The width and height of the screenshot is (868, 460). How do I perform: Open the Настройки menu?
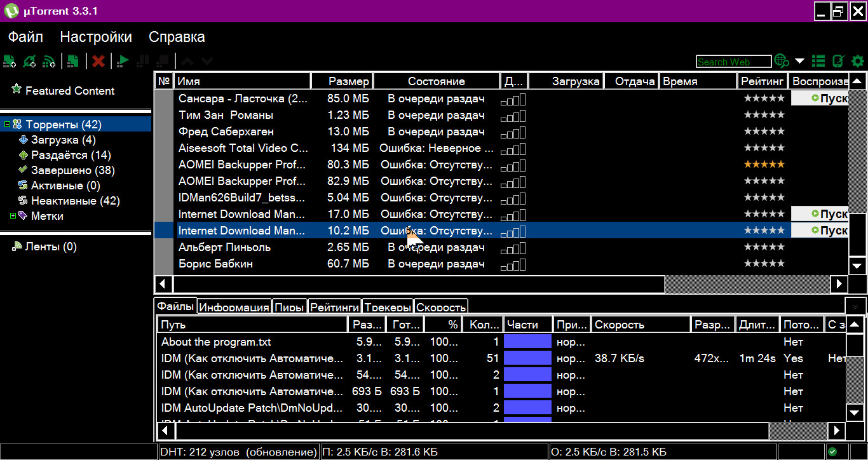[x=96, y=37]
